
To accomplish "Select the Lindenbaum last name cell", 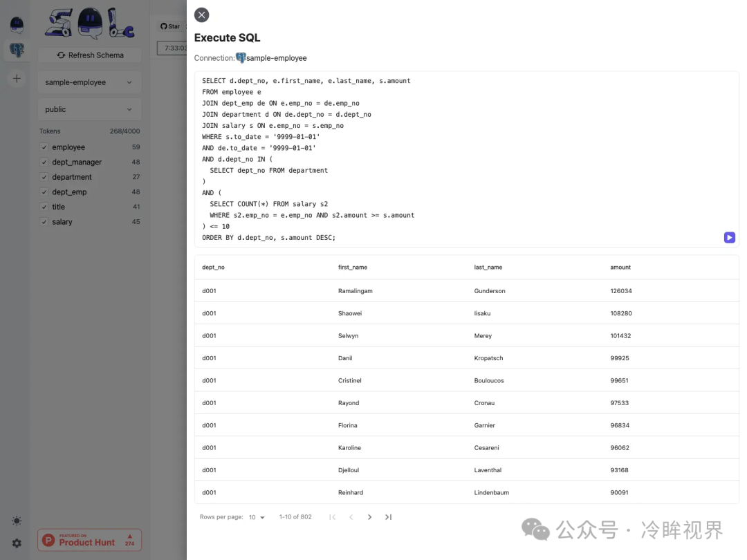I will pos(491,492).
